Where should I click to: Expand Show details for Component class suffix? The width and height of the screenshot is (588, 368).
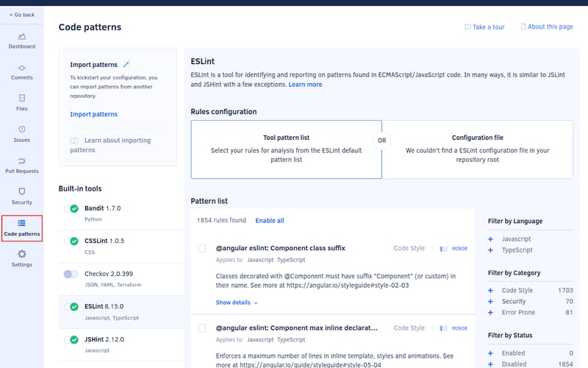[237, 302]
